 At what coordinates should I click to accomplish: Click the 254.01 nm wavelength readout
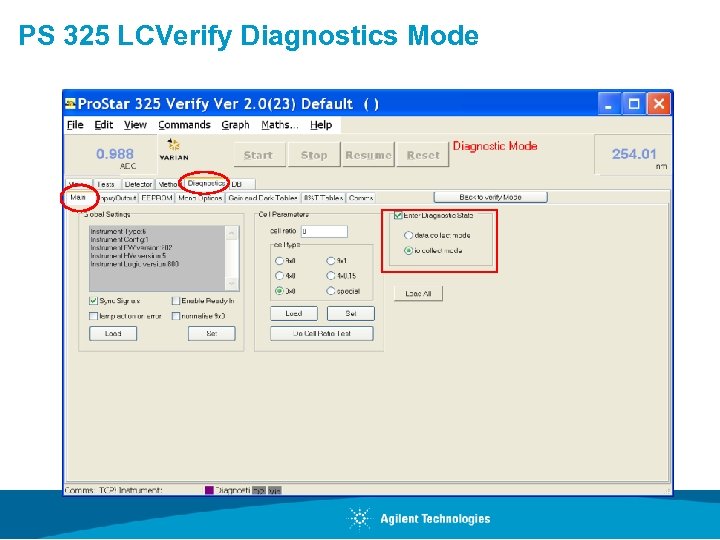tap(634, 154)
